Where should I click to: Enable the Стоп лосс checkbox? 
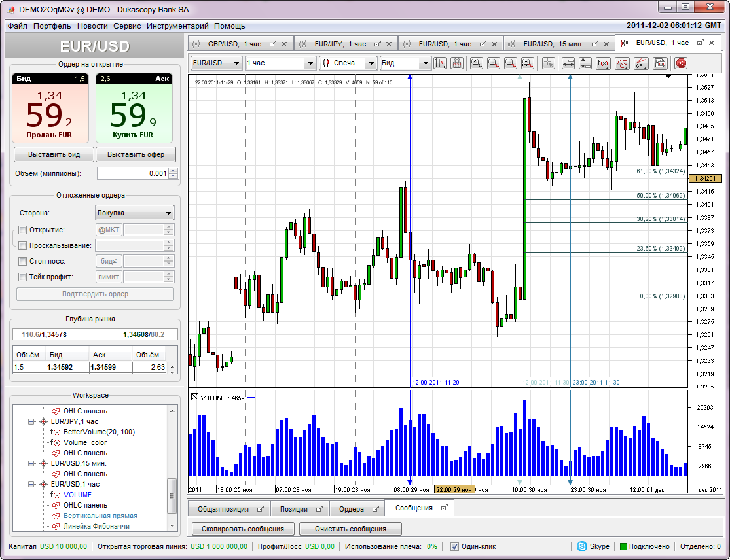tap(23, 261)
